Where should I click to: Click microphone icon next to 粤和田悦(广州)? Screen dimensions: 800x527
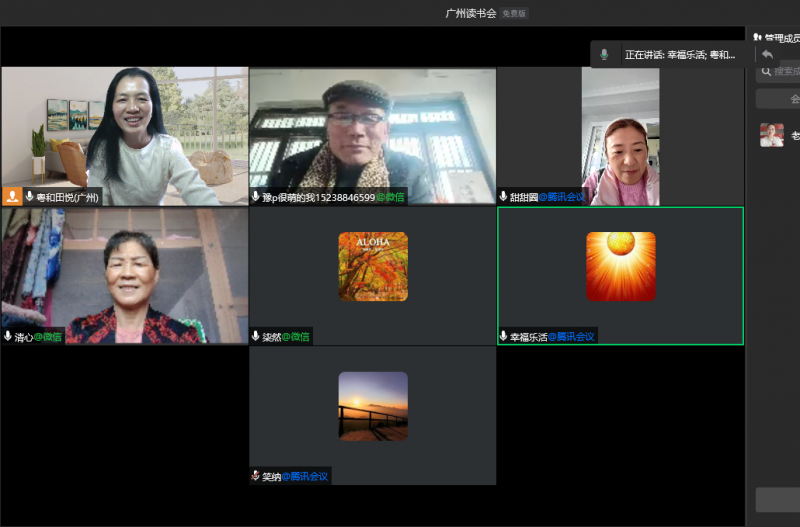point(30,197)
